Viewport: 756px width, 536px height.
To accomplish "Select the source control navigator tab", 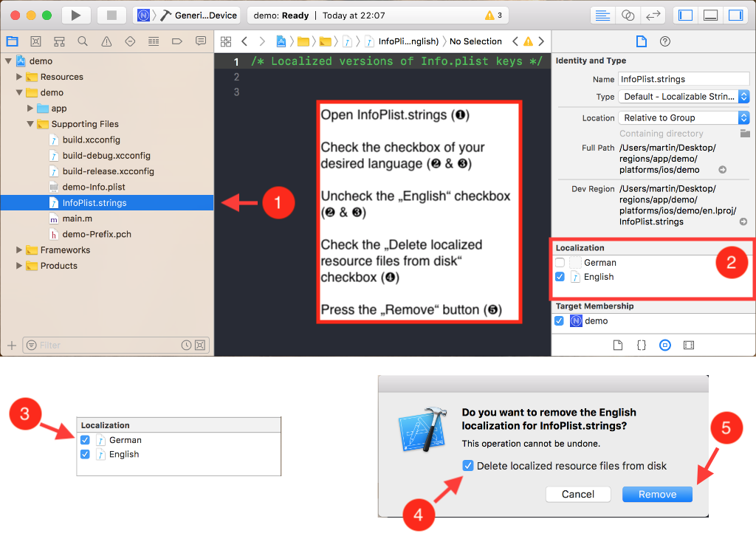I will click(35, 41).
